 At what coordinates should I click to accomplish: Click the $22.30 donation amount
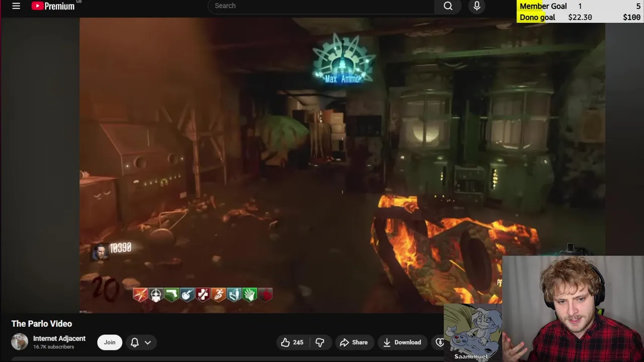pyautogui.click(x=580, y=17)
